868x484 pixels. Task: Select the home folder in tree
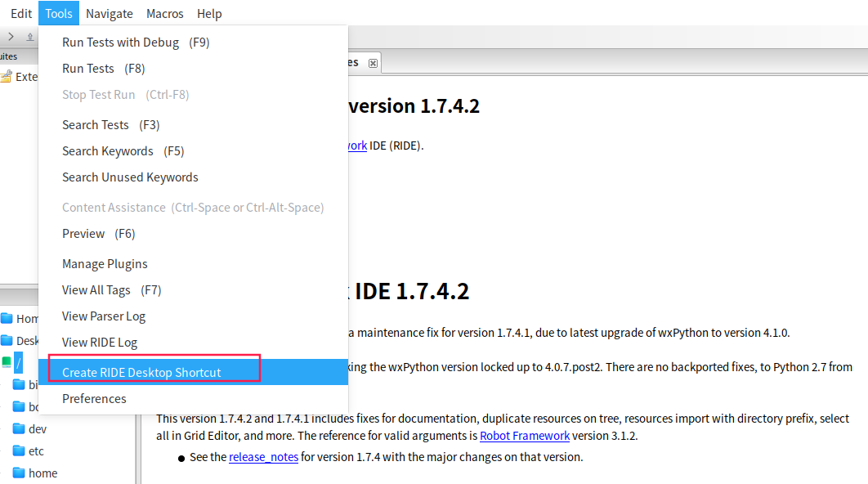pos(43,473)
